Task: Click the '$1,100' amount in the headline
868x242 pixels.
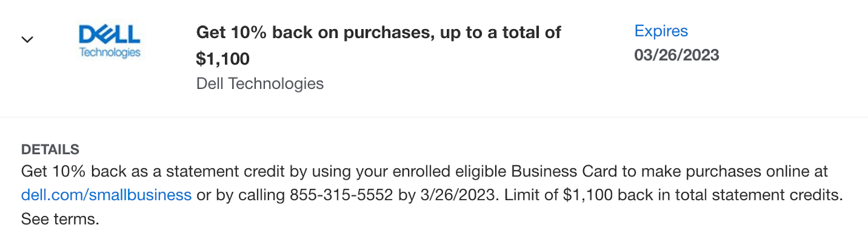Action: [222, 58]
